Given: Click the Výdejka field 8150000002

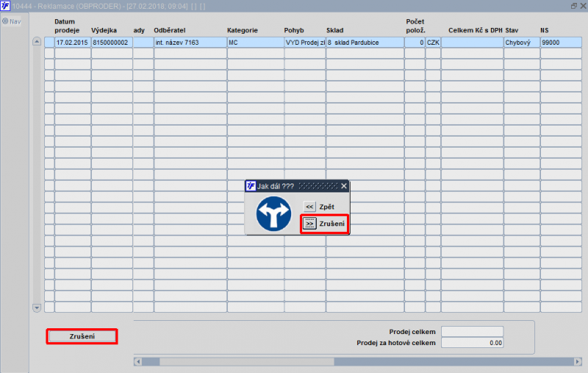Looking at the screenshot, I should [112, 43].
